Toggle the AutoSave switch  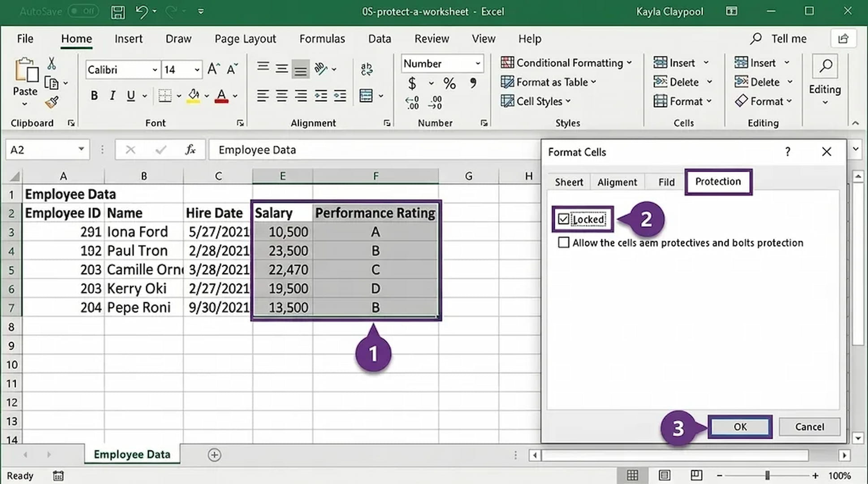[83, 11]
